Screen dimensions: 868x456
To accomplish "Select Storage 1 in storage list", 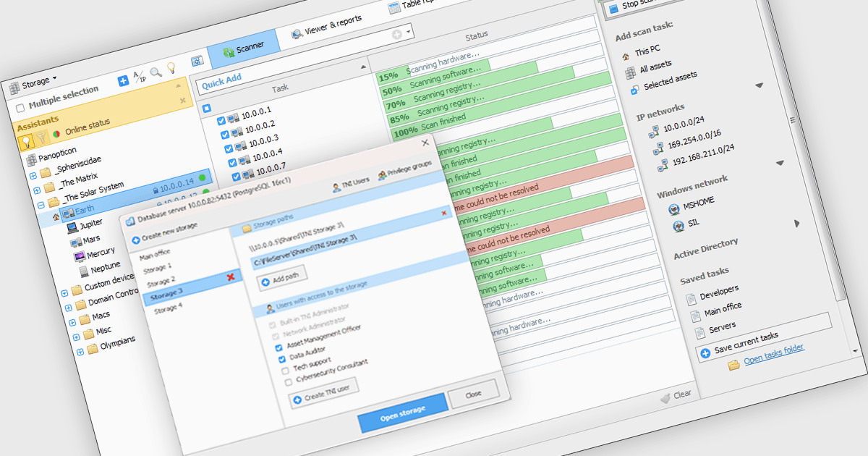I will pos(158,269).
